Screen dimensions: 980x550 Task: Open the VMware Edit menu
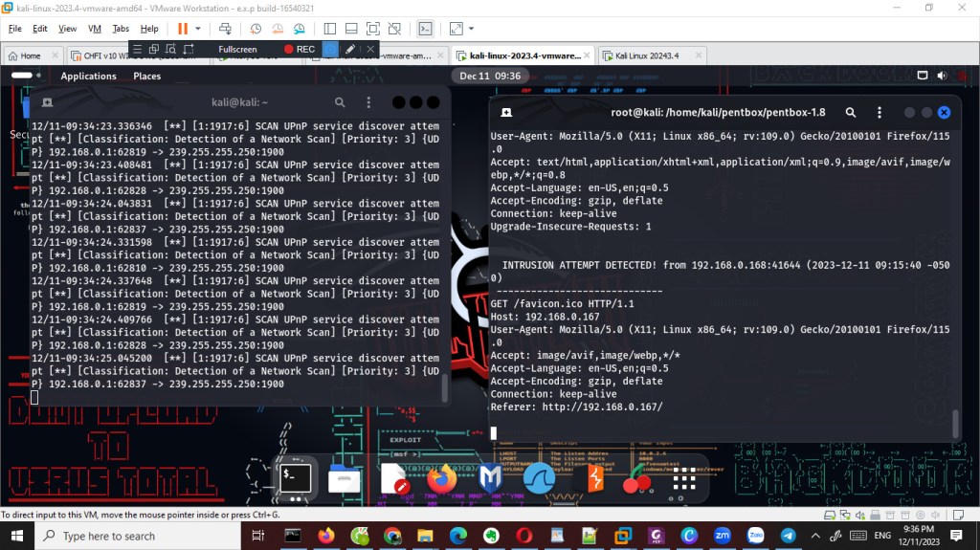40,29
